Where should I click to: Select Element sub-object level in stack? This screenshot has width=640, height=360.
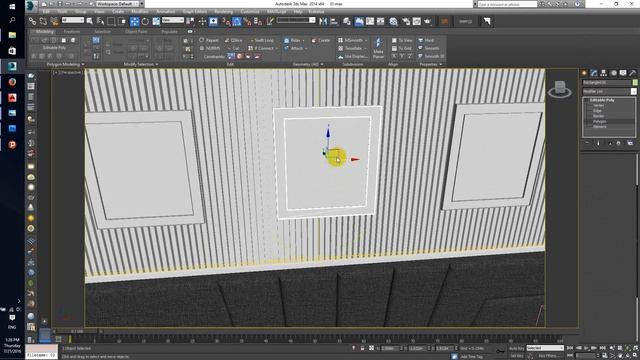[600, 127]
